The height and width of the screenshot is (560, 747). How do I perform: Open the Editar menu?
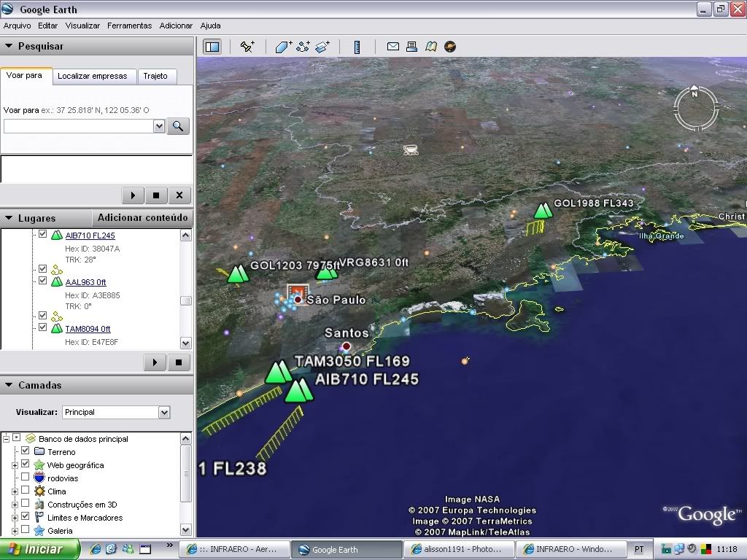[x=47, y=26]
